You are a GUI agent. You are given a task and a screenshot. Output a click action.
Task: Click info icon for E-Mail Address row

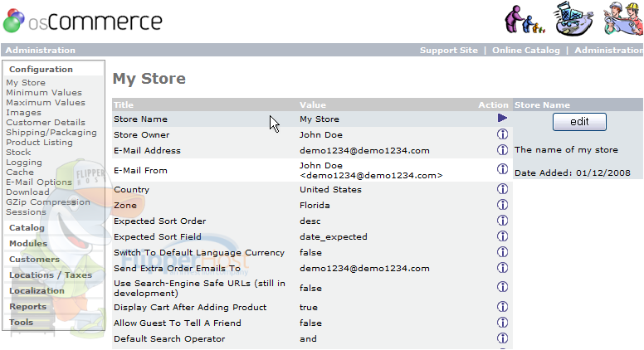coord(502,150)
